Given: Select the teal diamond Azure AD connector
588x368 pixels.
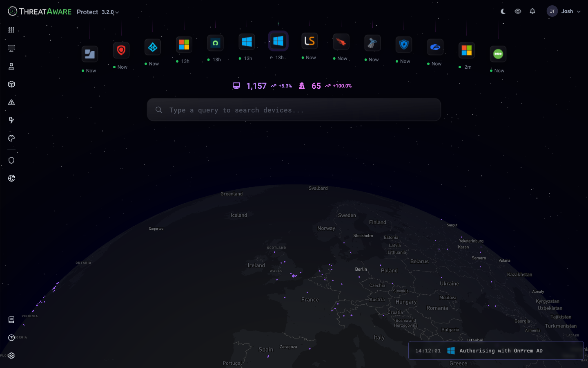Looking at the screenshot, I should [x=153, y=47].
